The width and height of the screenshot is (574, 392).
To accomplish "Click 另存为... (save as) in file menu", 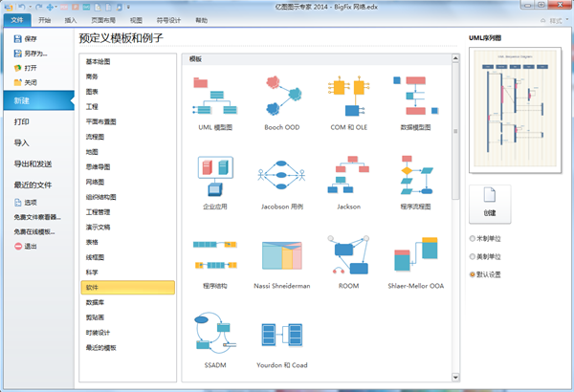I will [31, 54].
